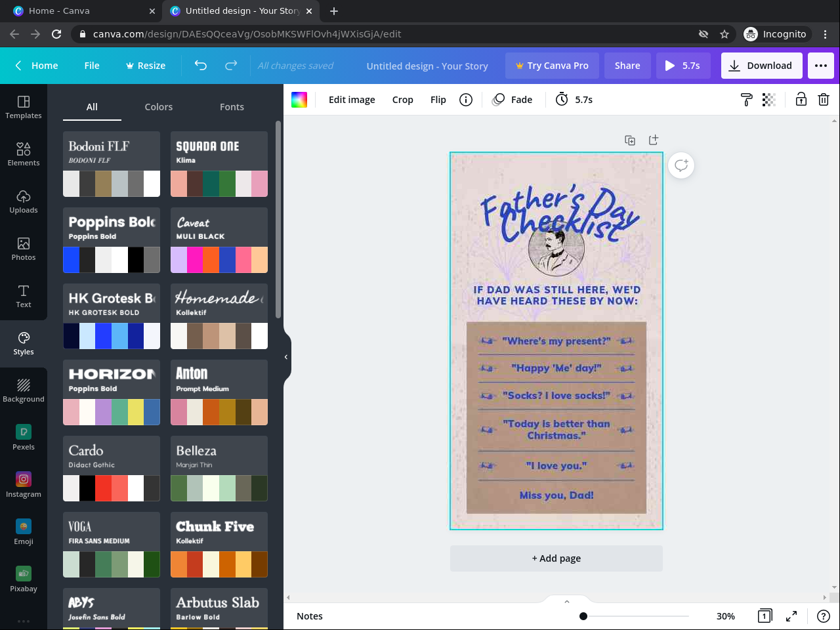Viewport: 840px width, 630px height.
Task: Apply the Bodoni FLF style
Action: (x=112, y=164)
